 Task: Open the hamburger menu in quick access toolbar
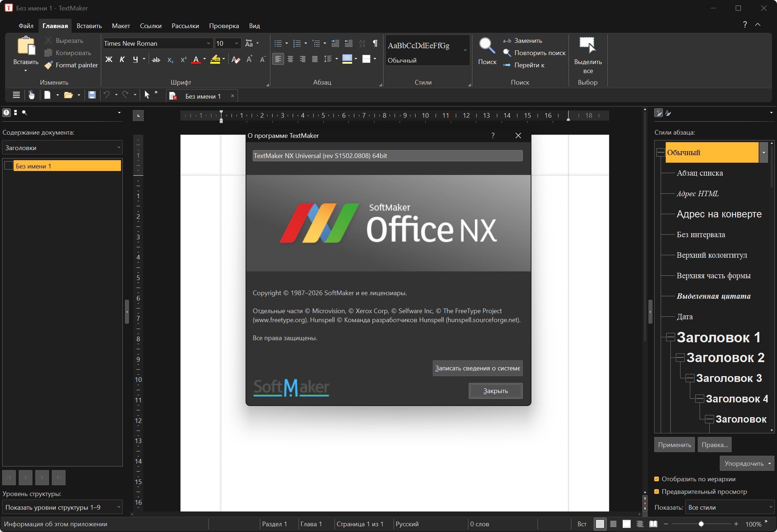[16, 95]
